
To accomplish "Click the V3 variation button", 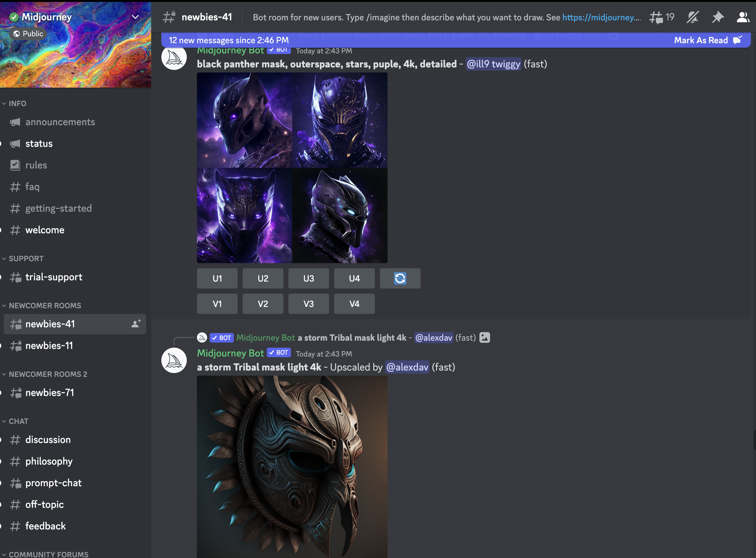I will (309, 304).
